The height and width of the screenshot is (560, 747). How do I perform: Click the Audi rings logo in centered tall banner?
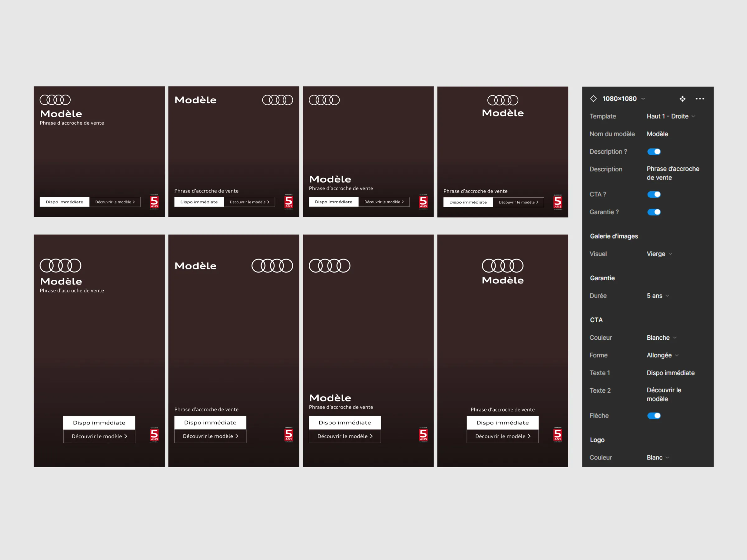(502, 266)
